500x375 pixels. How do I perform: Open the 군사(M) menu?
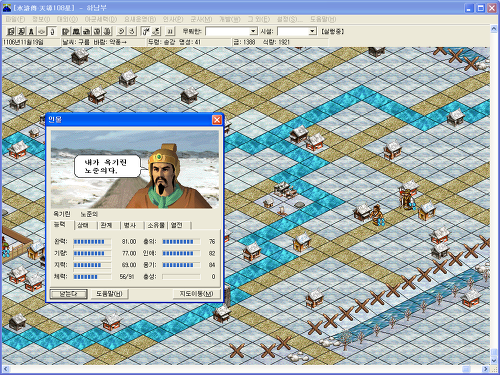(201, 19)
